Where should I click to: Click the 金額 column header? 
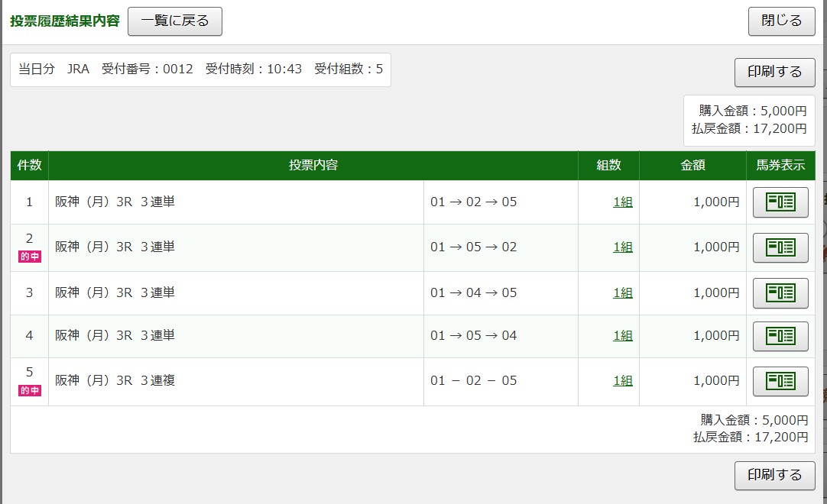(x=692, y=166)
